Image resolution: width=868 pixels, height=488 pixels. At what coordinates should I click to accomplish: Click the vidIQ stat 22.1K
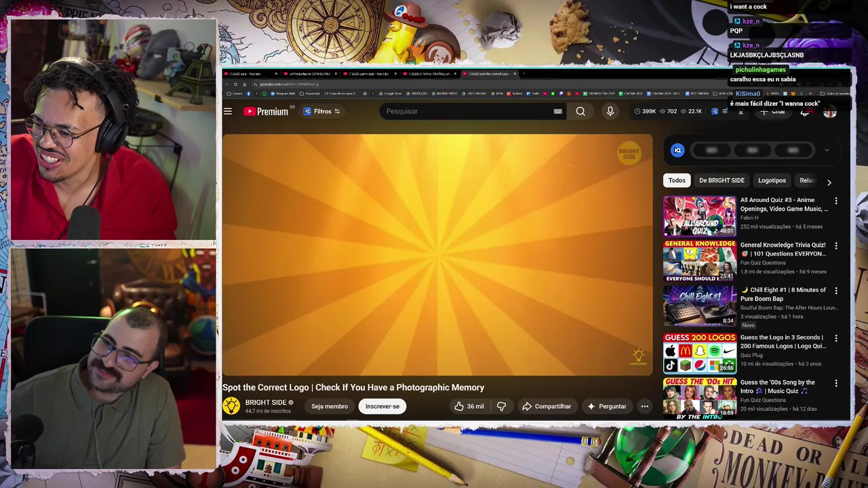690,111
